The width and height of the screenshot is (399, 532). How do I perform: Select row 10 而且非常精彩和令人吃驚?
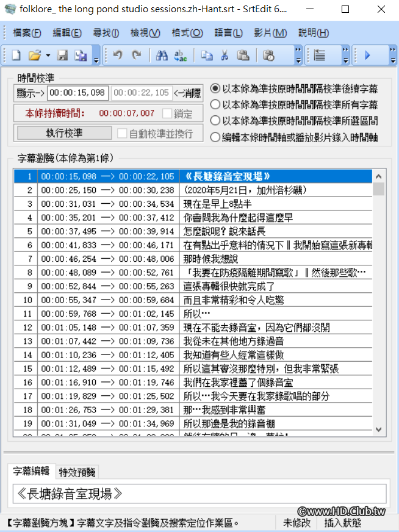[x=193, y=300]
